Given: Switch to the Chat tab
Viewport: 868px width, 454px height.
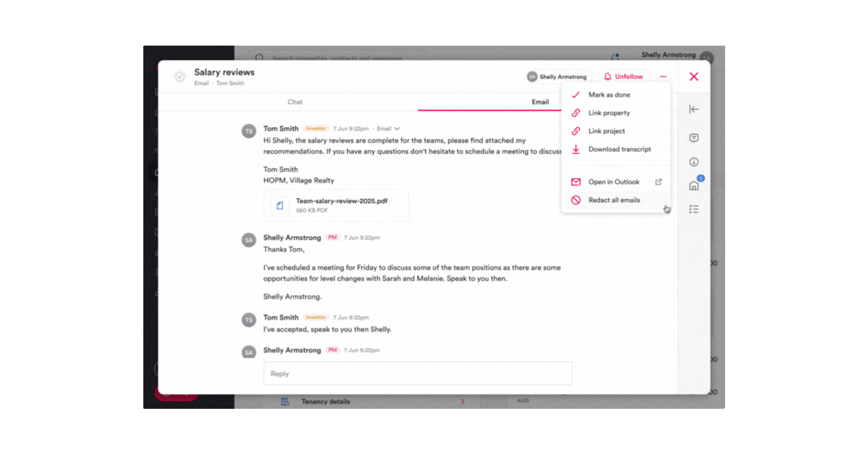Looking at the screenshot, I should pyautogui.click(x=295, y=102).
